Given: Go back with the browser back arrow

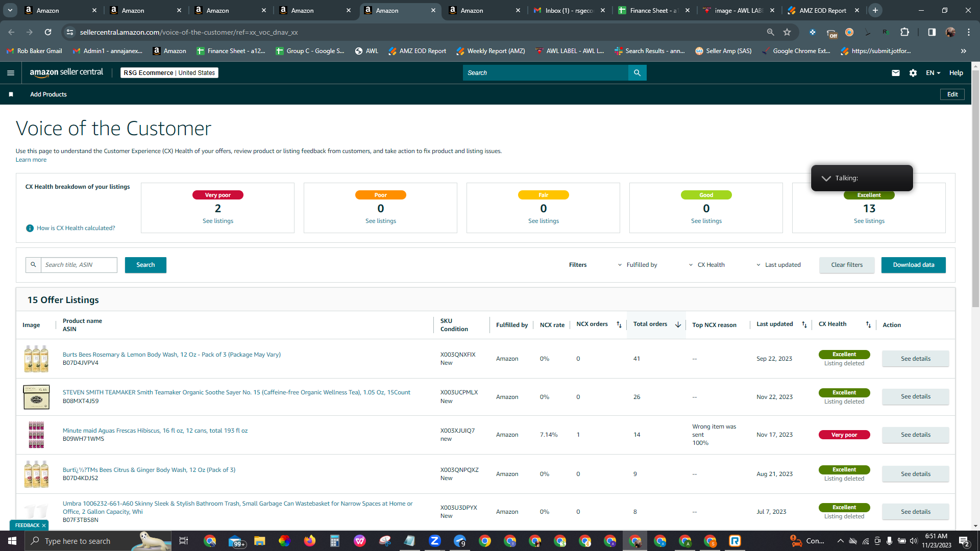Looking at the screenshot, I should click(11, 32).
